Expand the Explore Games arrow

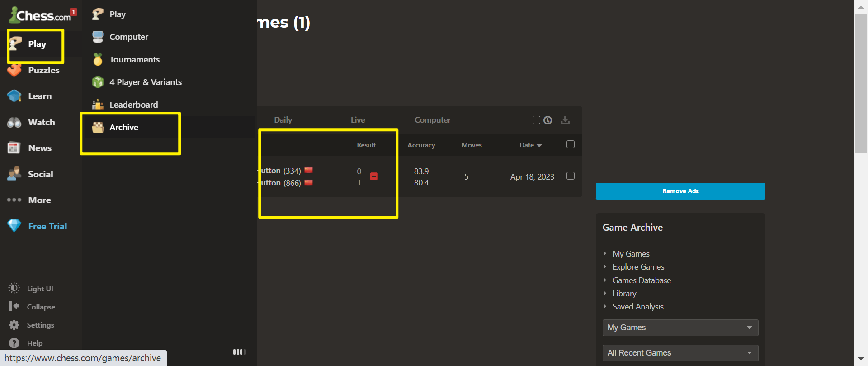(605, 266)
